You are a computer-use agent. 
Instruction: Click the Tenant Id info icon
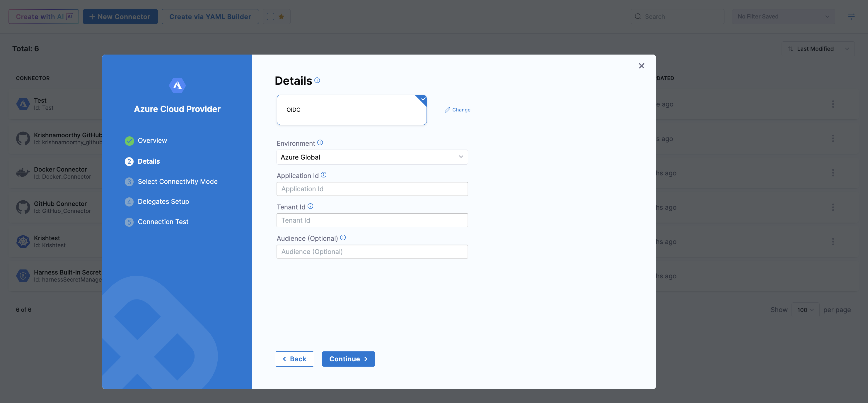[310, 206]
